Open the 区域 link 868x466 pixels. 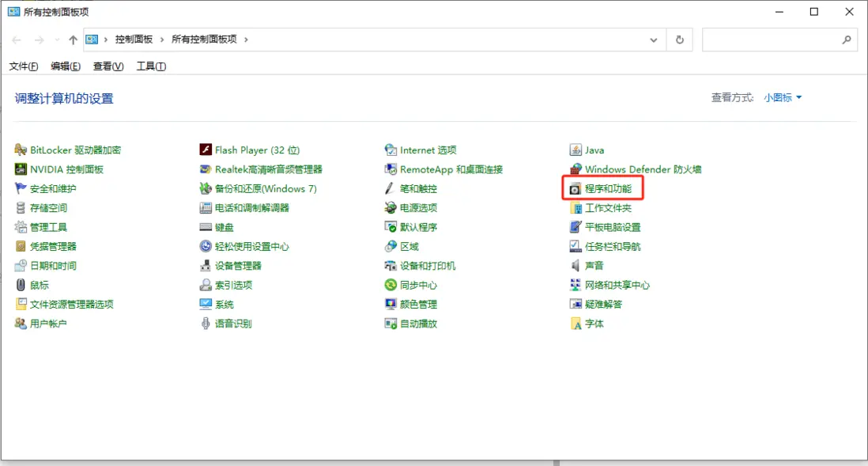coord(409,246)
